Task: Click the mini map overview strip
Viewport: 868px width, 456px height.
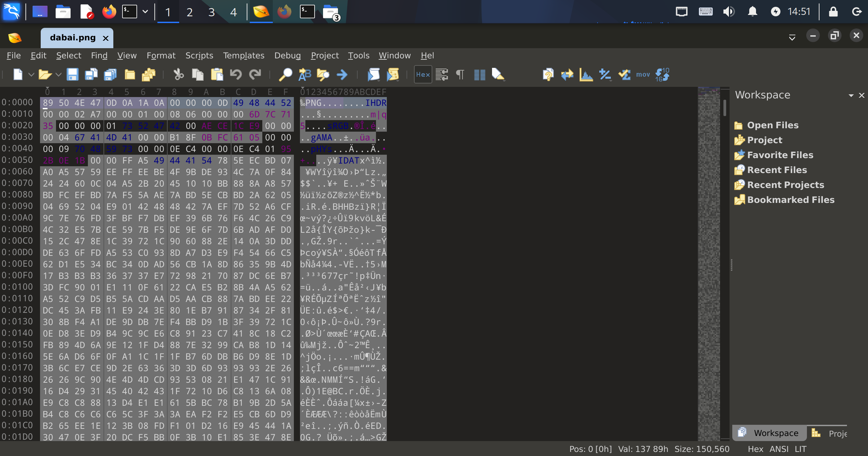Action: [x=709, y=265]
